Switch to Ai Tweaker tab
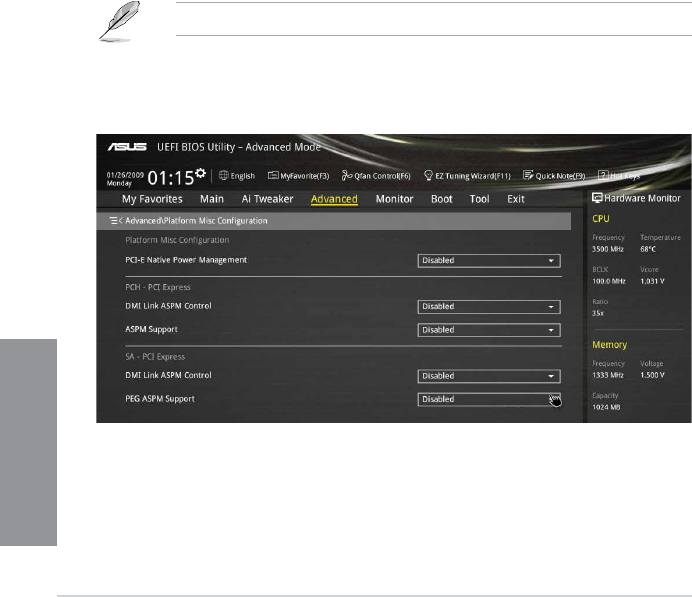Viewport: 692px width, 597px height. coord(267,199)
